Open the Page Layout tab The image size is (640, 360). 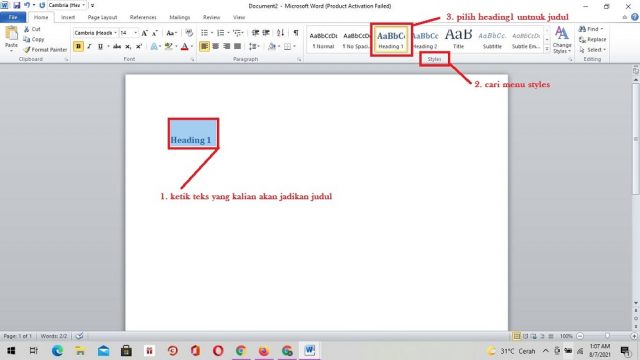point(102,17)
